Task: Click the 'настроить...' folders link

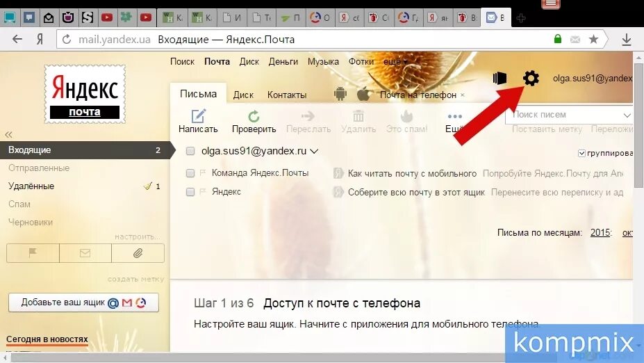Action: click(137, 237)
